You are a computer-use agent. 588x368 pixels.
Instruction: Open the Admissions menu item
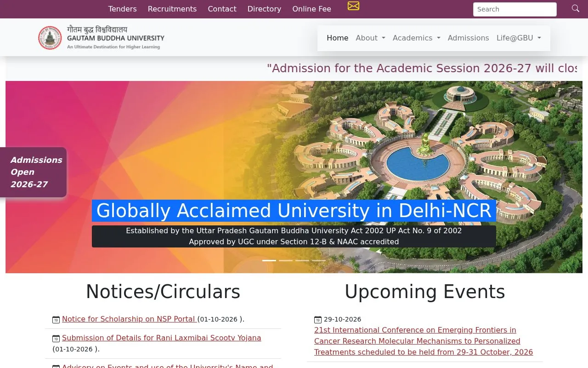pos(468,38)
